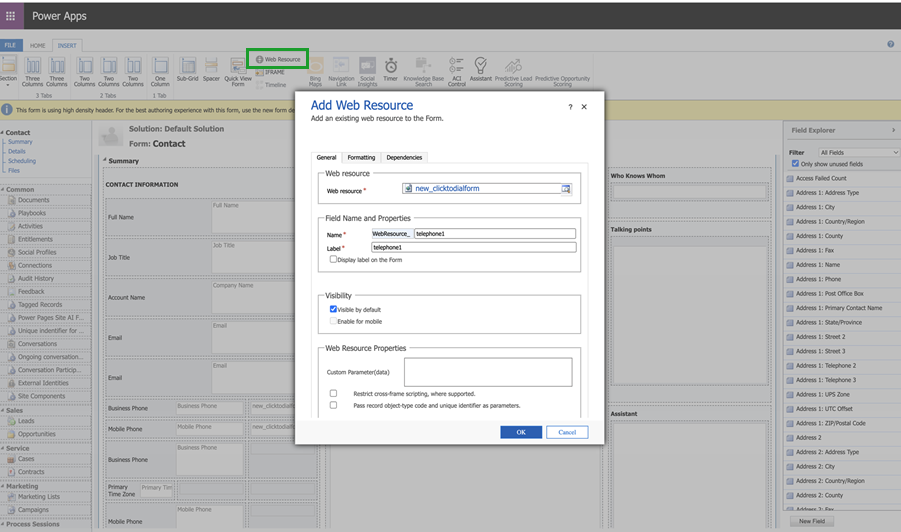Insert the ACI Control
This screenshot has width=901, height=532.
click(x=457, y=71)
